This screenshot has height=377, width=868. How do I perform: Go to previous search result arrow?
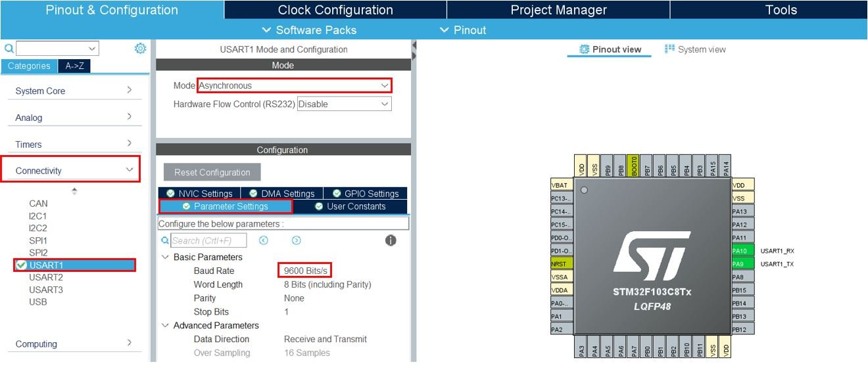tap(264, 240)
